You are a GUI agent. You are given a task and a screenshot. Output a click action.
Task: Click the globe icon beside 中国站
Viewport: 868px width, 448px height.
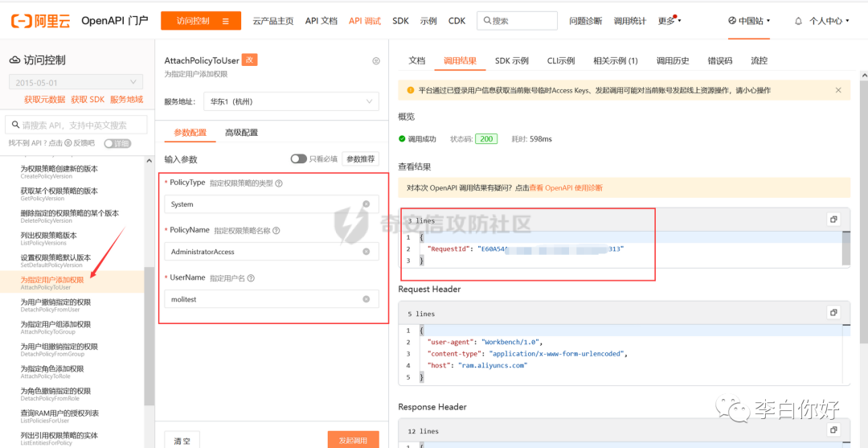coord(732,20)
